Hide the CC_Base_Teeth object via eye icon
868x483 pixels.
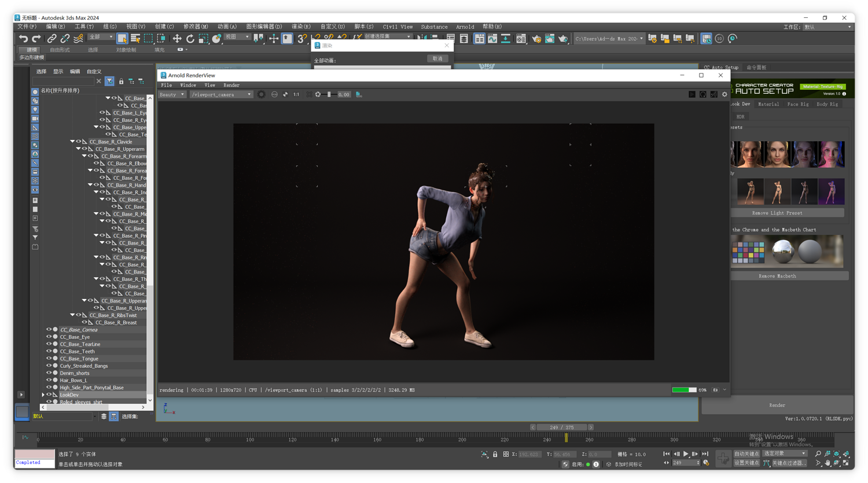click(49, 351)
